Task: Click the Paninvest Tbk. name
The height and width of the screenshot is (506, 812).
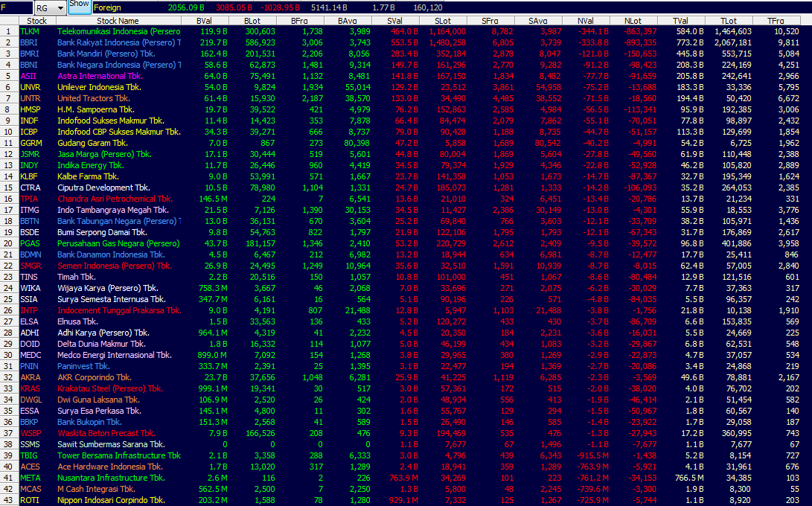Action: pyautogui.click(x=83, y=366)
